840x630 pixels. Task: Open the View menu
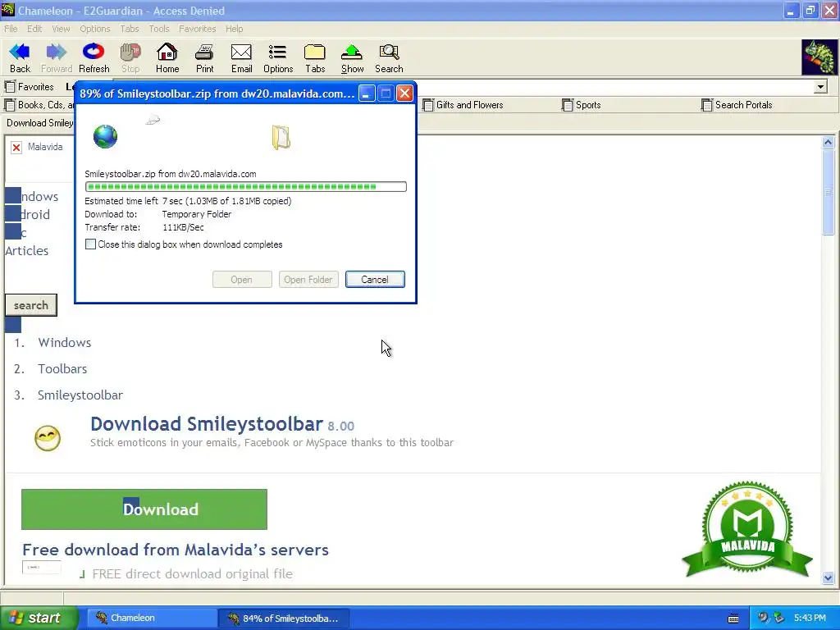pyautogui.click(x=61, y=29)
